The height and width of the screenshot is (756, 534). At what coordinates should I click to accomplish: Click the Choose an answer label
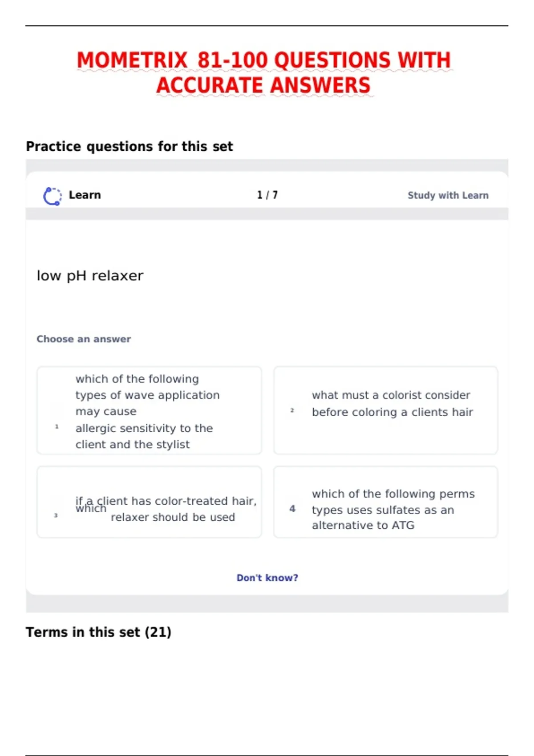pyautogui.click(x=84, y=339)
